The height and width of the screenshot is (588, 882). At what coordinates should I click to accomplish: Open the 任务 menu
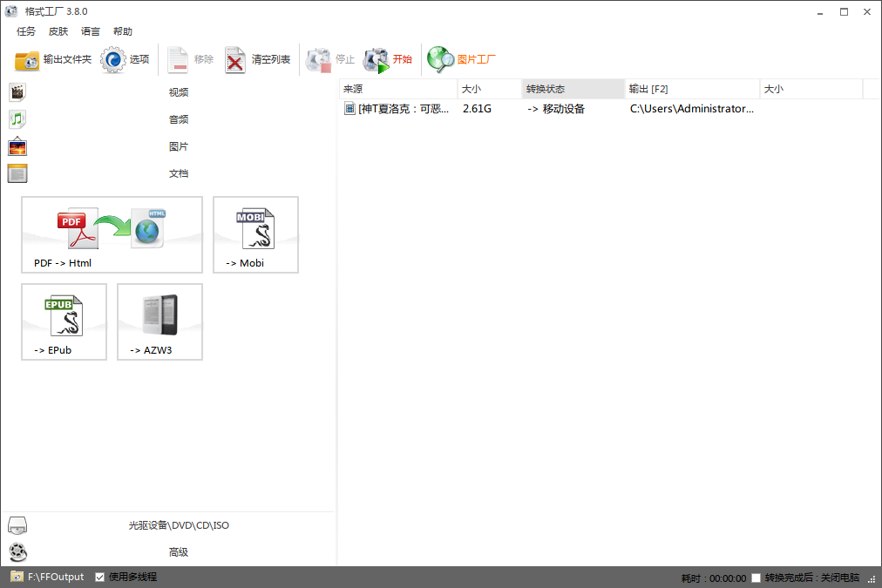pos(26,31)
